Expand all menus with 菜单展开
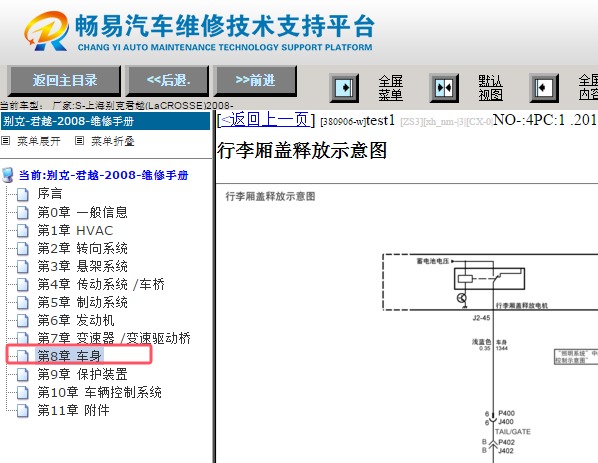This screenshot has width=598, height=463. (x=39, y=141)
